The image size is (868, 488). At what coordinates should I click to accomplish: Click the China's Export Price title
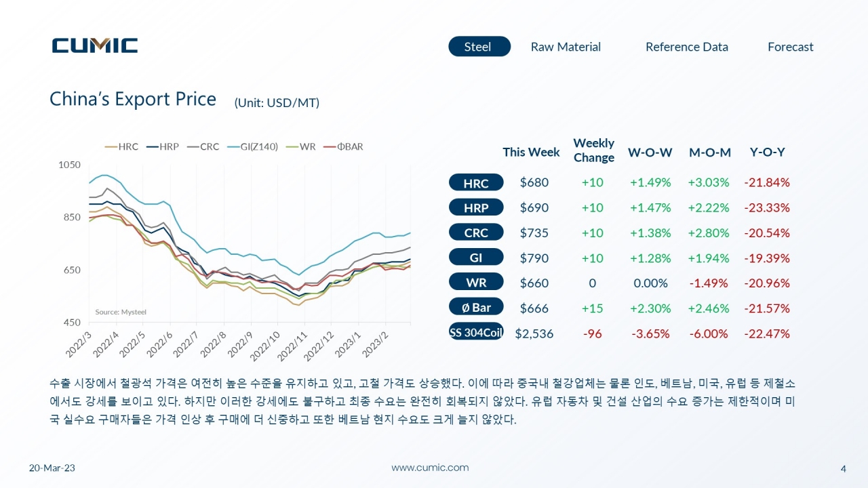click(x=133, y=99)
